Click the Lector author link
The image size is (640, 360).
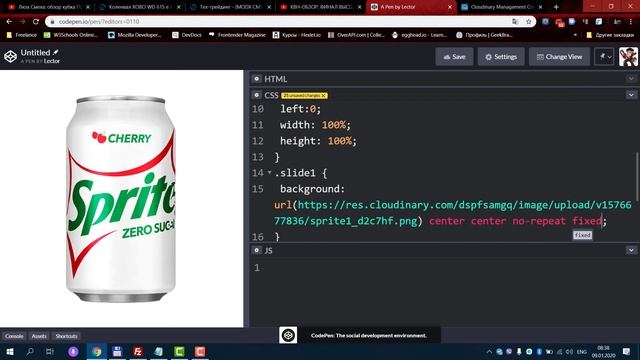(x=52, y=61)
